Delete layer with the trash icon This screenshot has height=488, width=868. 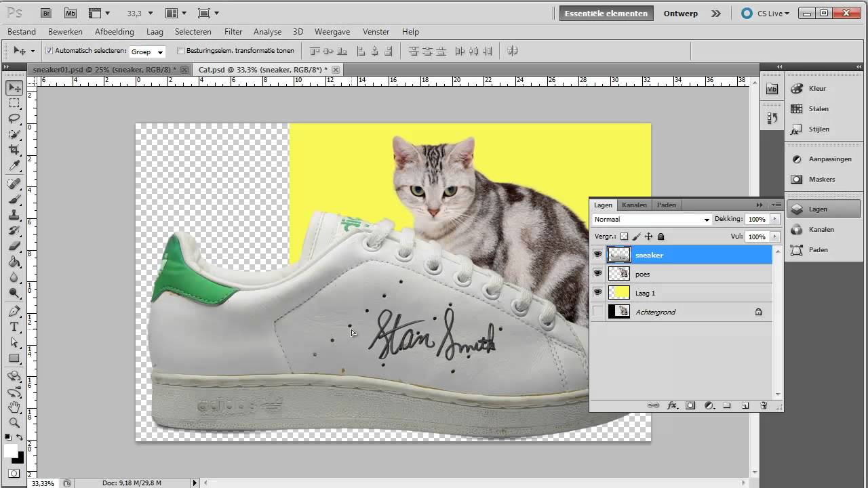764,405
